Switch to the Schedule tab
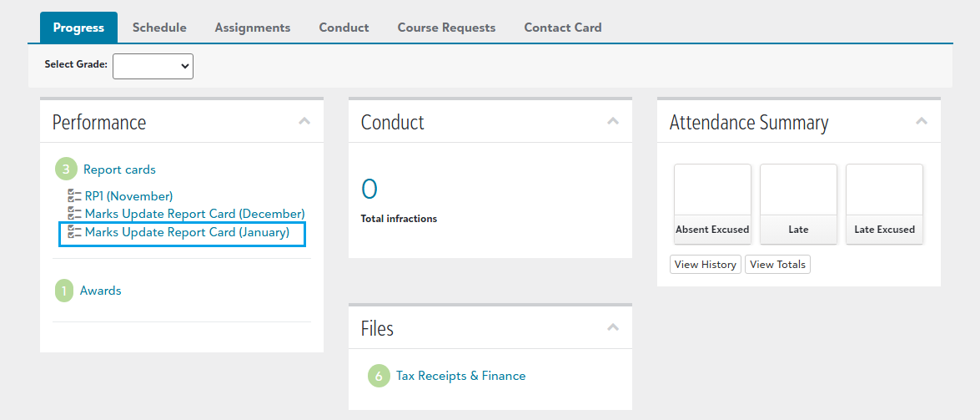 (159, 28)
